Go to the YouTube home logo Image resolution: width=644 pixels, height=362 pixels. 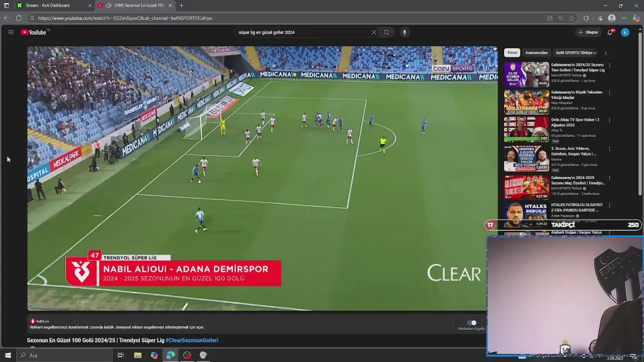(x=34, y=32)
